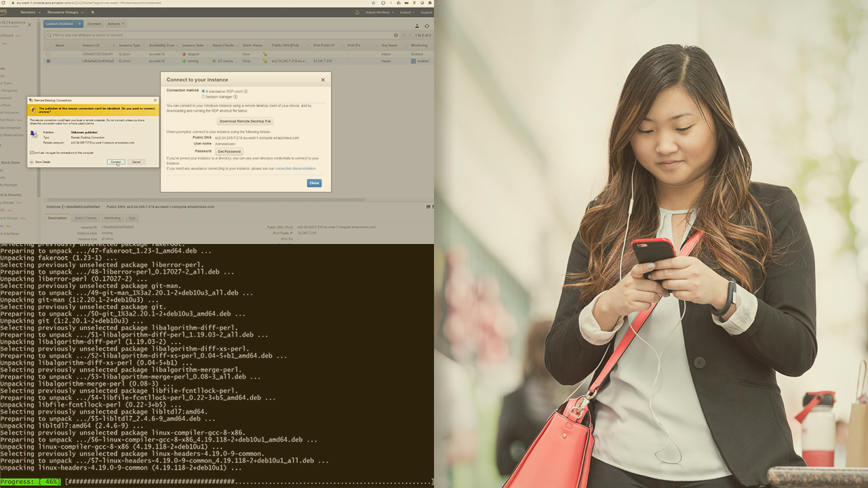Toggle Don't ask me again checkbox
Viewport: 868px width, 488px height.
31,152
